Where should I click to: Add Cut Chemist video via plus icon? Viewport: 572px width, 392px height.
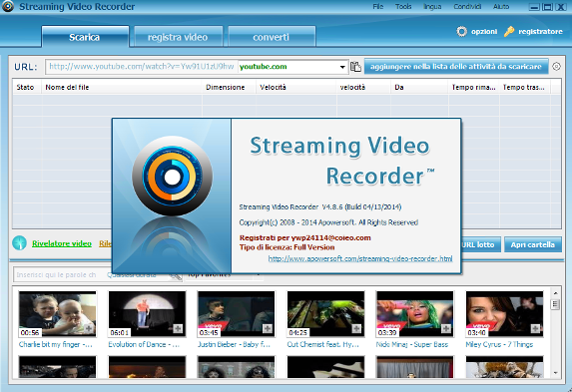point(356,329)
